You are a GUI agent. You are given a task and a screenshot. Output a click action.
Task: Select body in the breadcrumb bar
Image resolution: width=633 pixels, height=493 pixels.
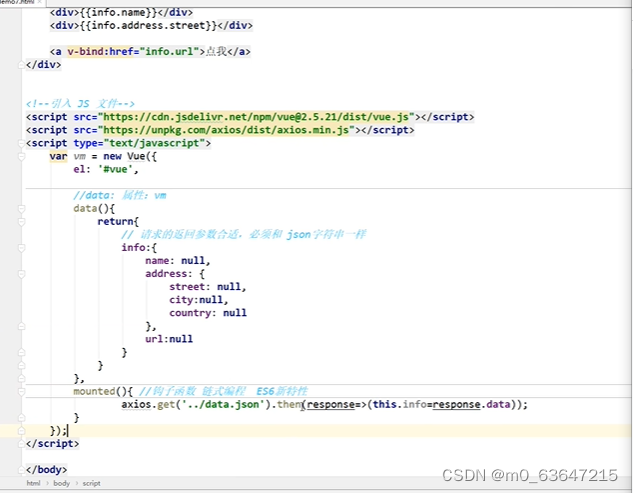tap(61, 483)
